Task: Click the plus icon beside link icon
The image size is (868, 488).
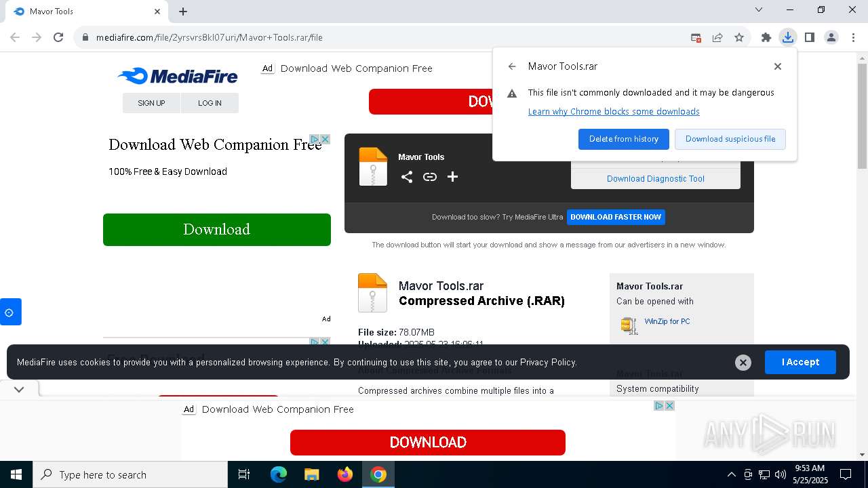Action: 452,177
